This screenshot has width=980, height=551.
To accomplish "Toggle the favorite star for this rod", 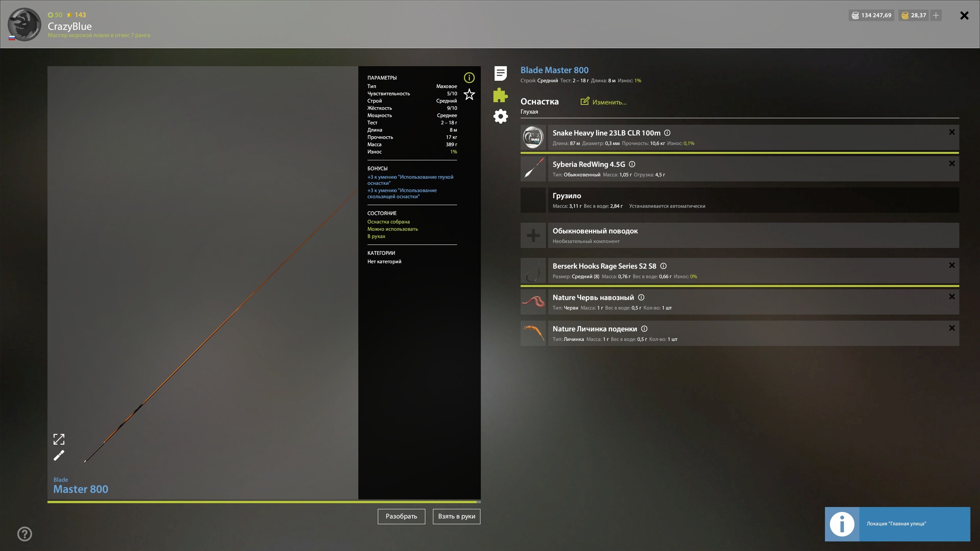I will [469, 94].
